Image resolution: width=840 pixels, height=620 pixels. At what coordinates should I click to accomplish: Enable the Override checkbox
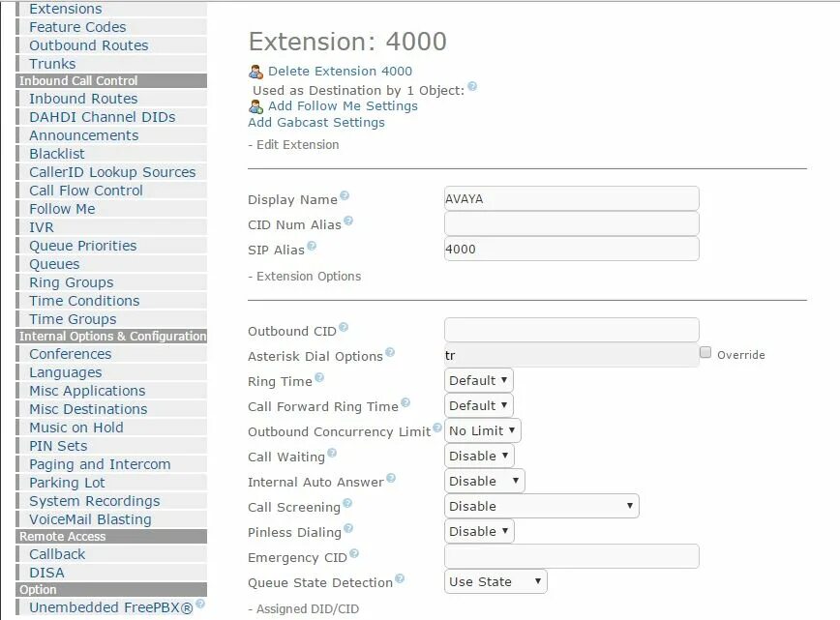coord(705,354)
